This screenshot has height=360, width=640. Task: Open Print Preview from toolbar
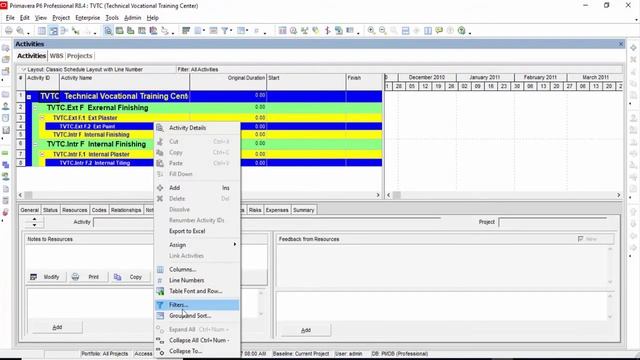pyautogui.click(x=20, y=31)
